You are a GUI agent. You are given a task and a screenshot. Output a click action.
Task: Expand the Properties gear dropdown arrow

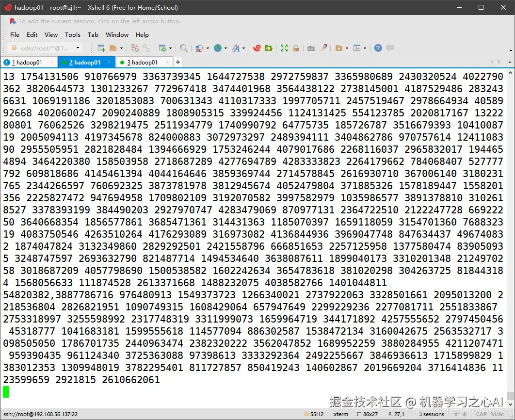[x=171, y=48]
